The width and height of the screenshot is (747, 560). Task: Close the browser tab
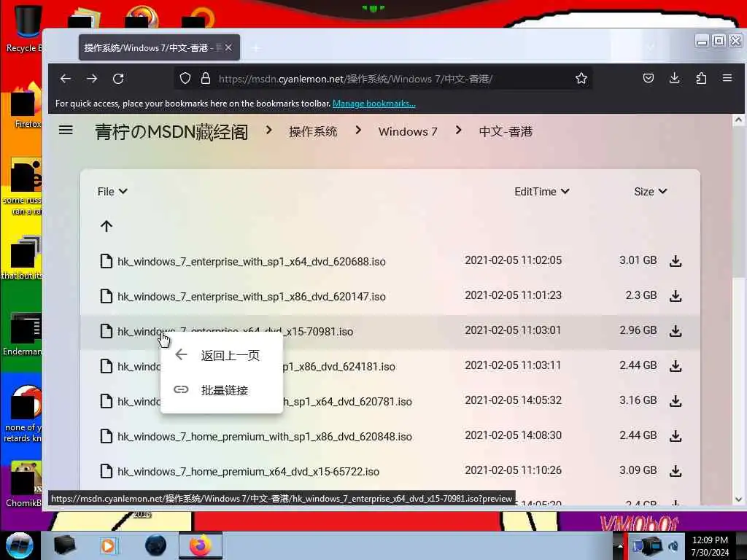pyautogui.click(x=228, y=47)
